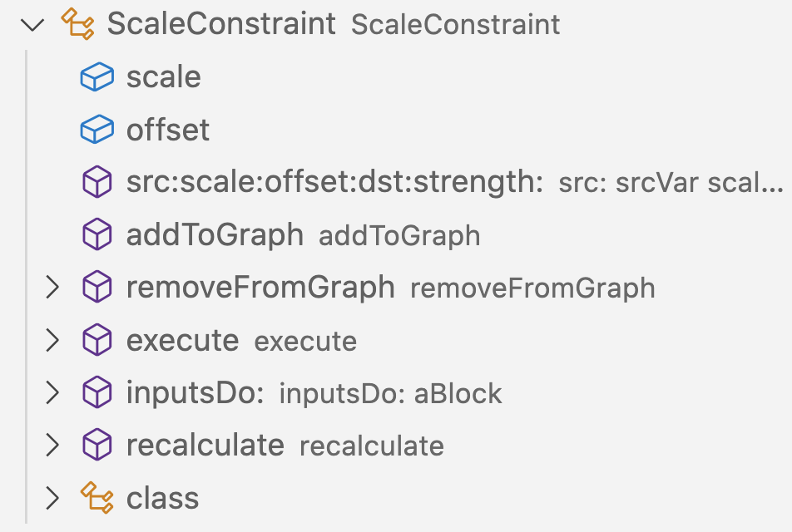The image size is (792, 532).
Task: Click the addToGraph method cube icon
Action: [97, 234]
